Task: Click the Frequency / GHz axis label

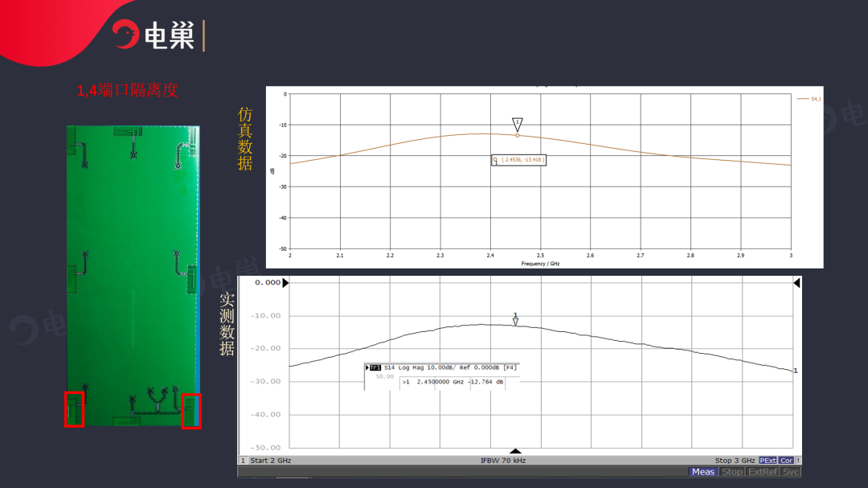Action: pos(540,264)
